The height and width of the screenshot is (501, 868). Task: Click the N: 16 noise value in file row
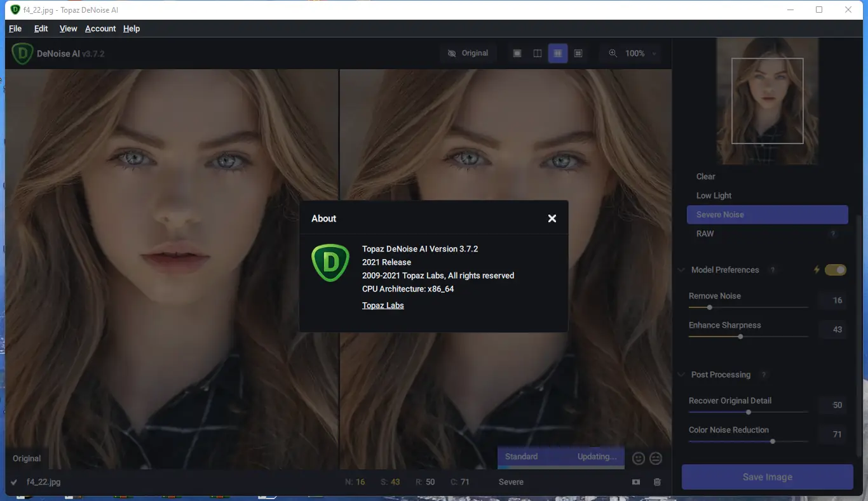[355, 482]
